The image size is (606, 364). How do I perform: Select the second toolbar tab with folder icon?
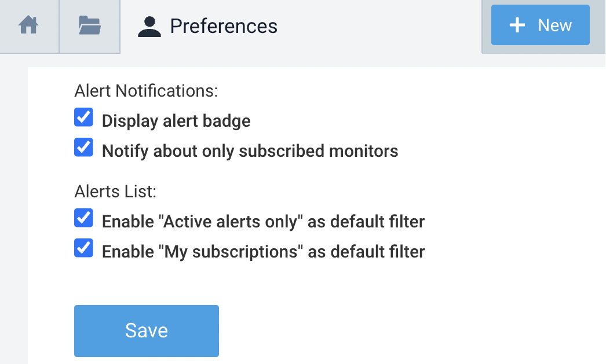click(89, 25)
